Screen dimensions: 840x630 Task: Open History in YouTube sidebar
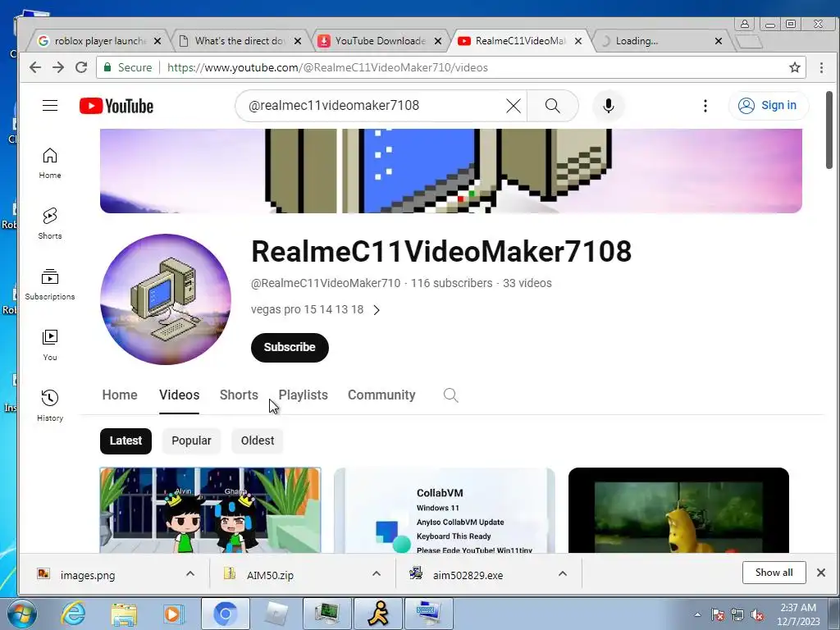(50, 405)
